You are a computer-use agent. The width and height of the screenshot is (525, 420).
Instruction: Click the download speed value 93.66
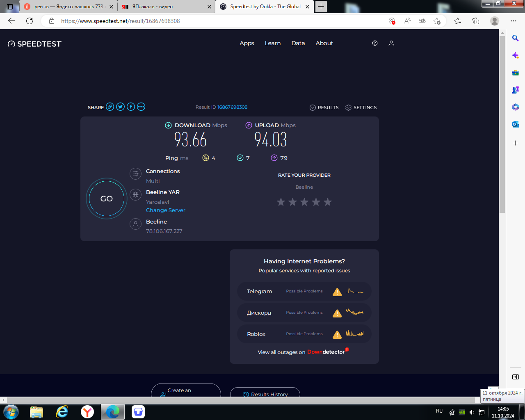pos(190,140)
